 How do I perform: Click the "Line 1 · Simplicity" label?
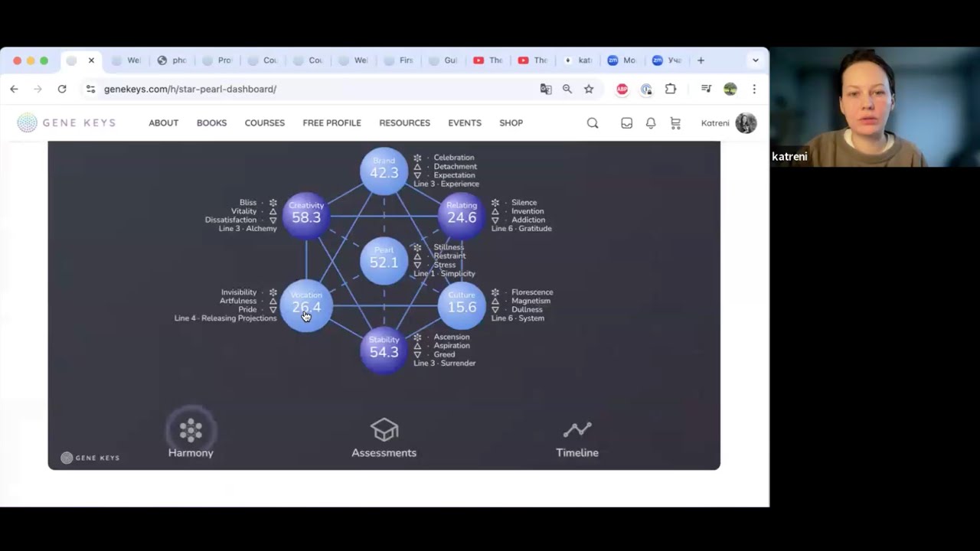pyautogui.click(x=444, y=274)
